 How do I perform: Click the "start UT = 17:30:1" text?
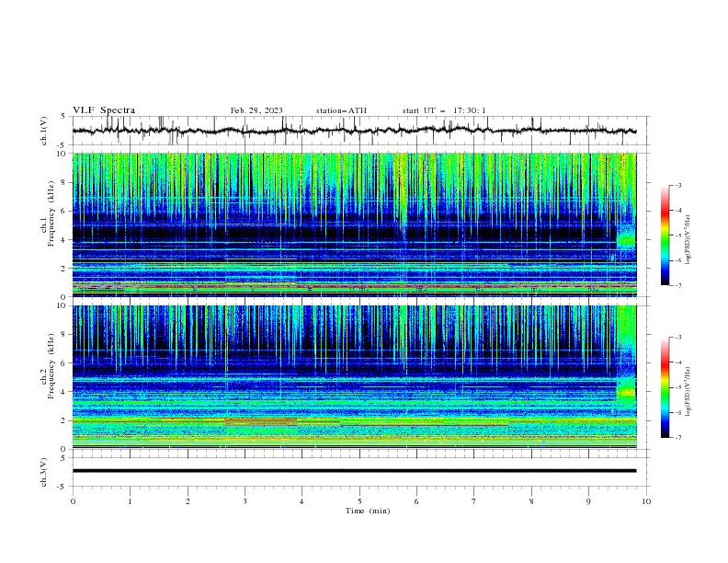444,110
